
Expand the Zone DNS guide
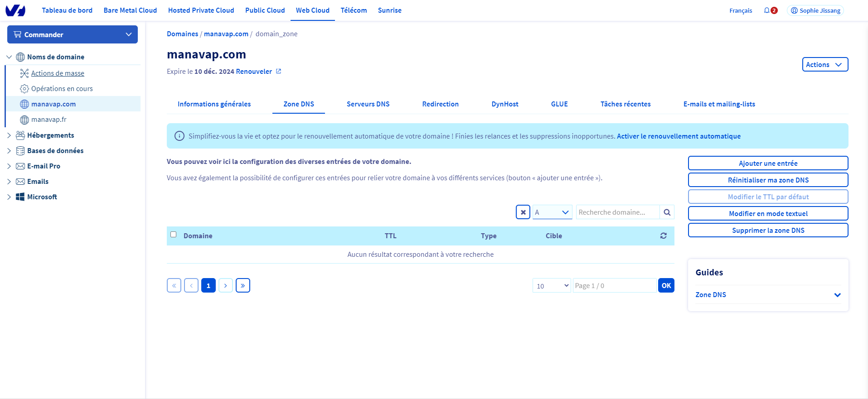click(x=837, y=295)
